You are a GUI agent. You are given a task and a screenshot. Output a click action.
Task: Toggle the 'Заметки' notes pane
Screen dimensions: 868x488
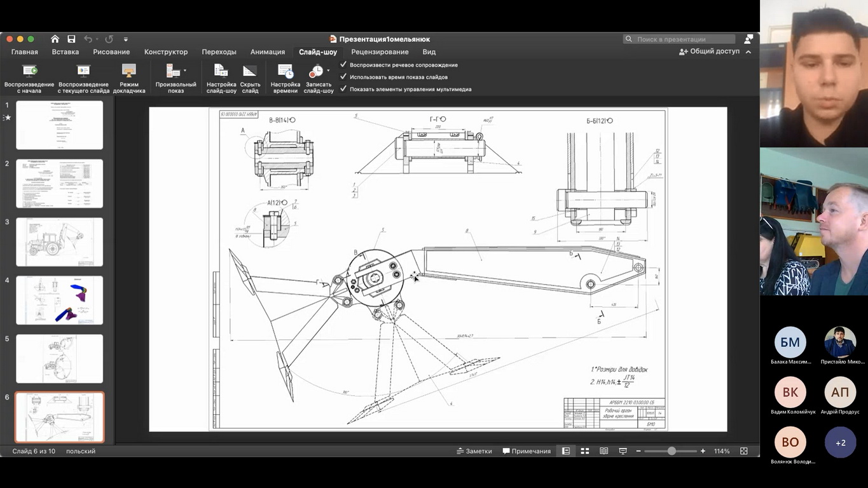coord(474,451)
